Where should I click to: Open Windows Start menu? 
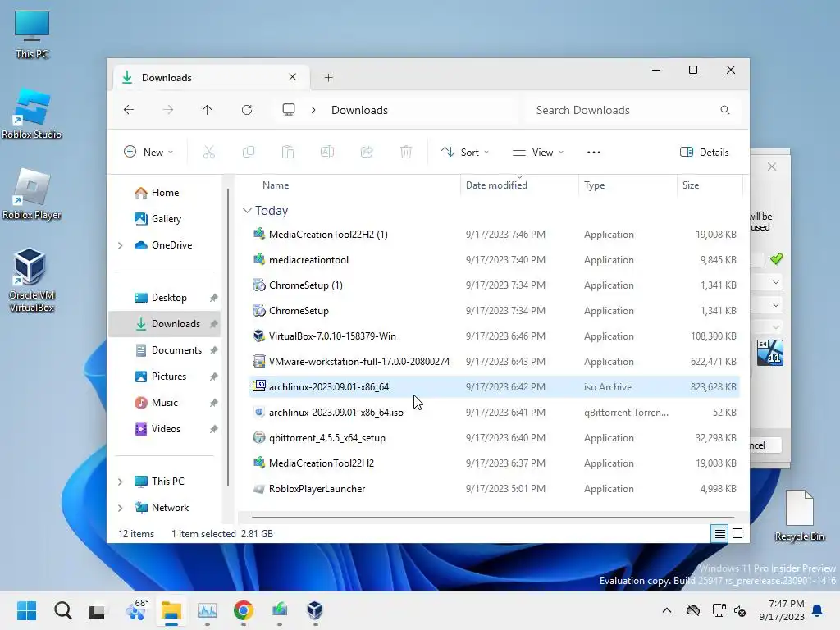tap(26, 610)
